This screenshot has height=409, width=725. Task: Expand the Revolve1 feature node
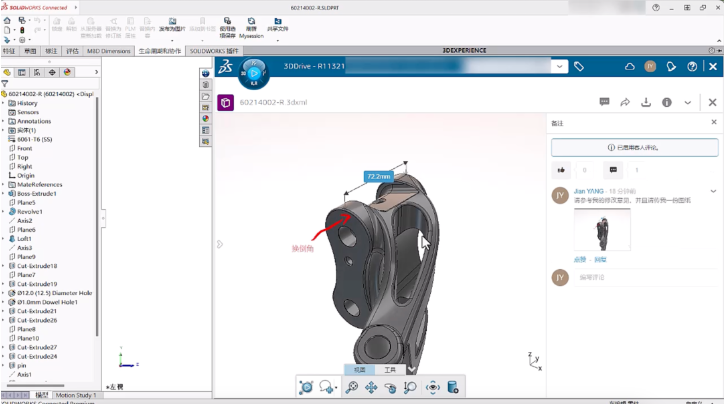point(3,212)
